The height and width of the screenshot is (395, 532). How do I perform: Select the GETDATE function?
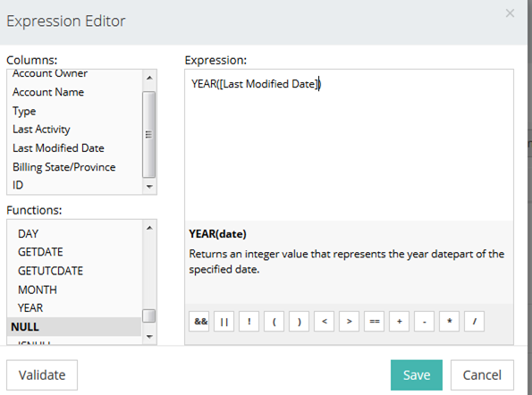(x=40, y=252)
